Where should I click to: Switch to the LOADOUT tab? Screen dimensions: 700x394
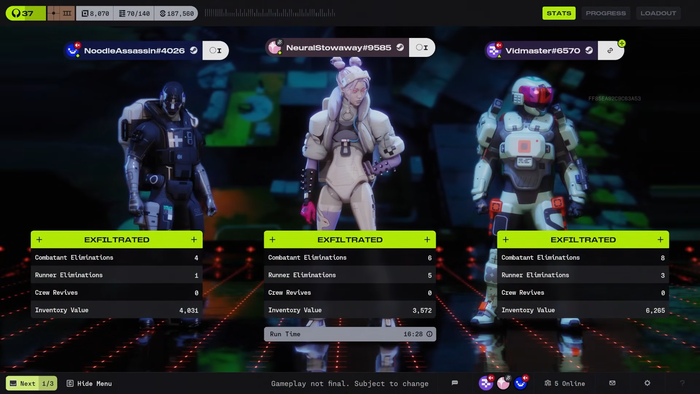pyautogui.click(x=658, y=13)
